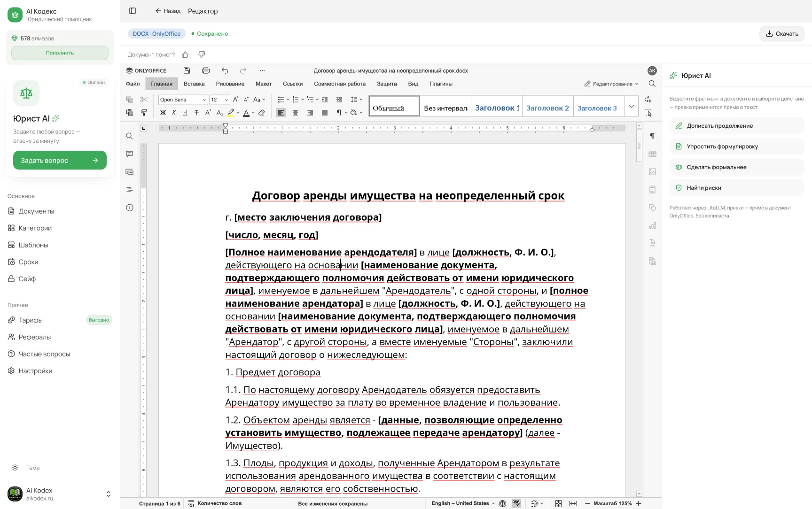Align text center
Image resolution: width=812 pixels, height=509 pixels.
click(296, 113)
